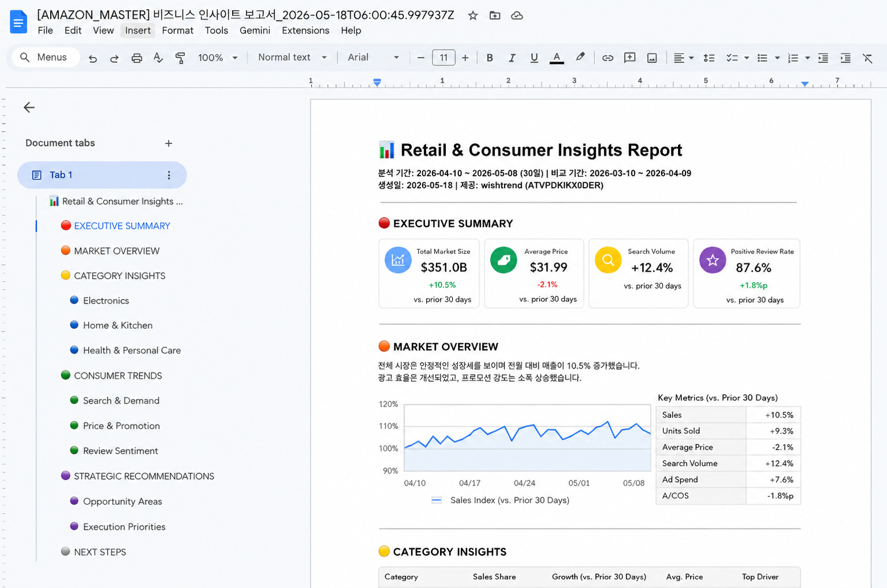
Task: Check the cloud save status icon
Action: [x=517, y=16]
